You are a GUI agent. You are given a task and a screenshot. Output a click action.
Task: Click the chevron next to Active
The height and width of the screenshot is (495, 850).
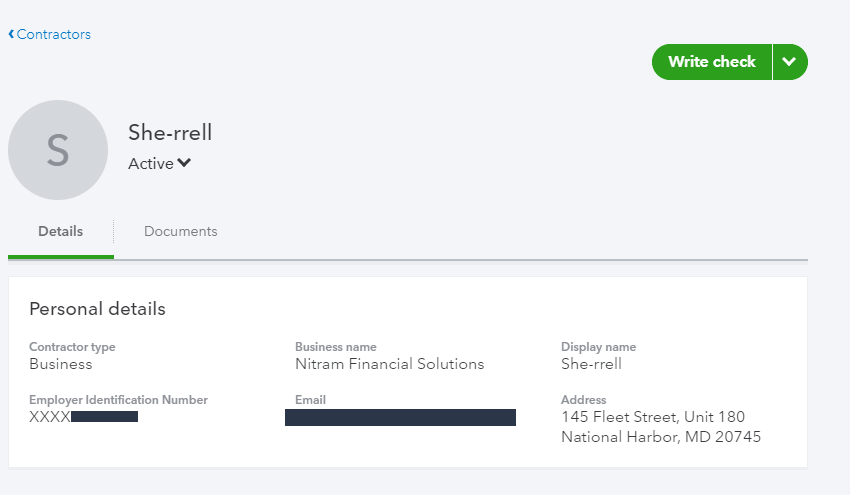click(x=184, y=164)
